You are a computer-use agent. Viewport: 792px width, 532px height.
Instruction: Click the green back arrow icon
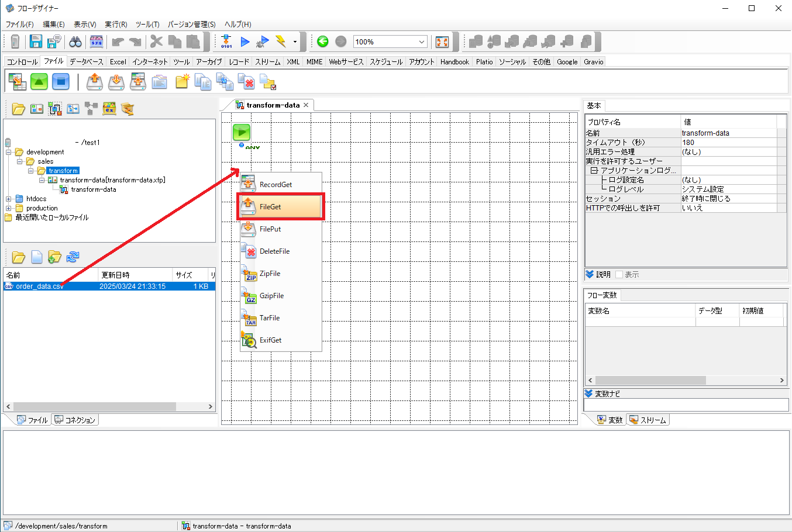[323, 42]
